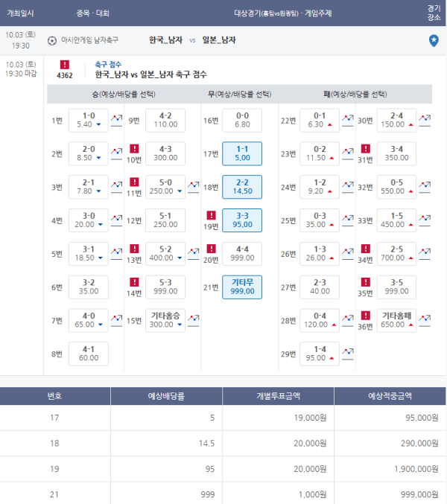Click the venue star pin icon
The image size is (447, 504).
coord(434,40)
